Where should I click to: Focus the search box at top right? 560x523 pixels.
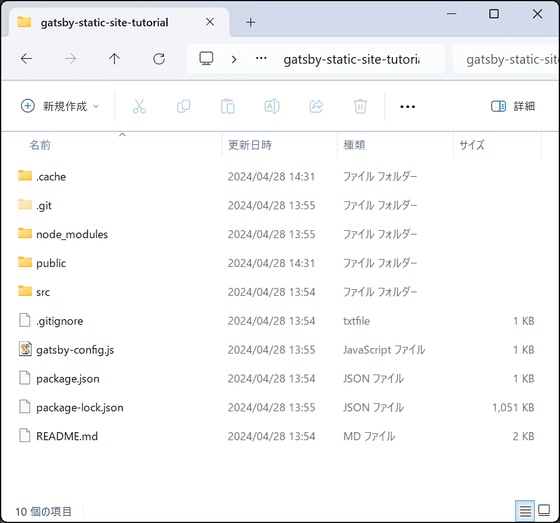point(506,59)
